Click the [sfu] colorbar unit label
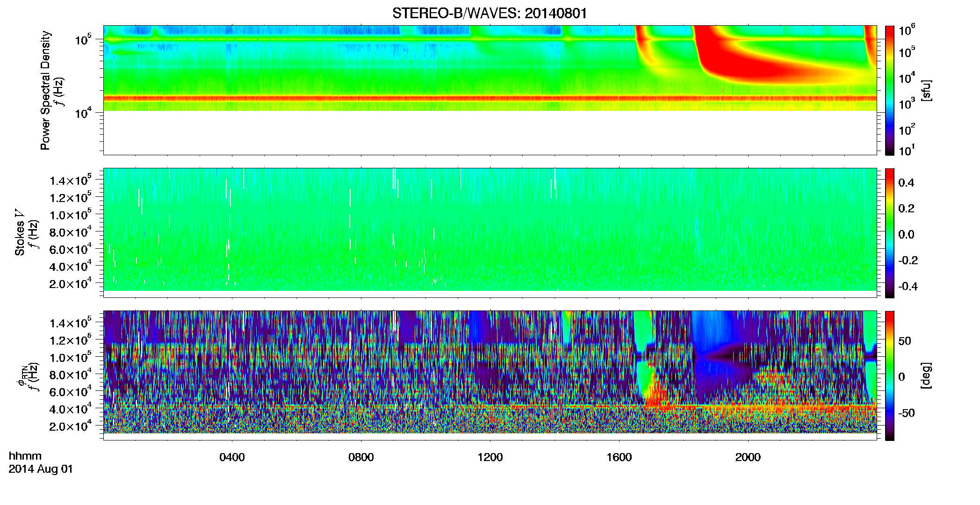Screen dimensions: 980x505 click(x=926, y=90)
